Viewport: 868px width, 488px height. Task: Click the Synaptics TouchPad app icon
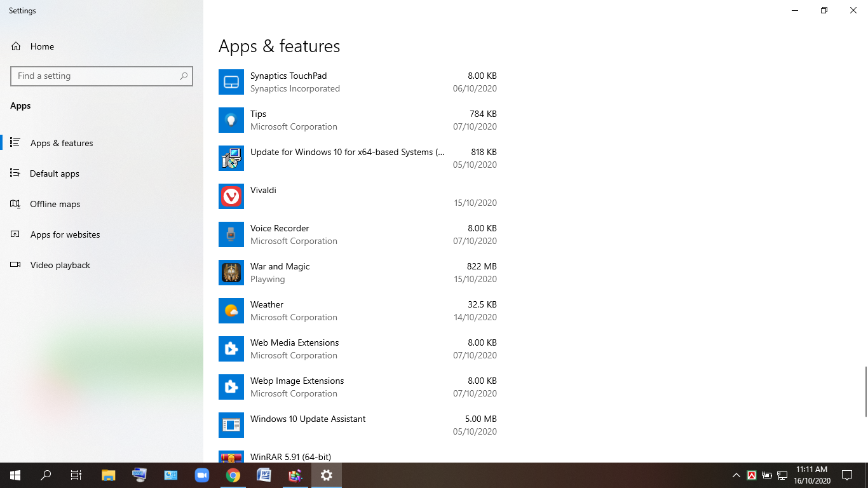point(231,82)
